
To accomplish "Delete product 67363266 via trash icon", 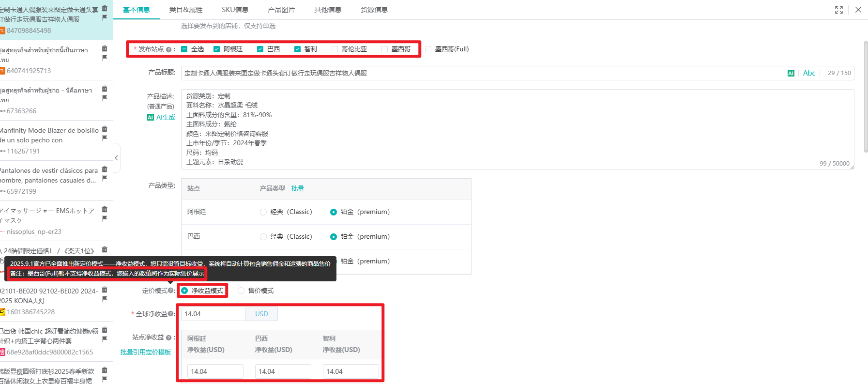I will [105, 89].
